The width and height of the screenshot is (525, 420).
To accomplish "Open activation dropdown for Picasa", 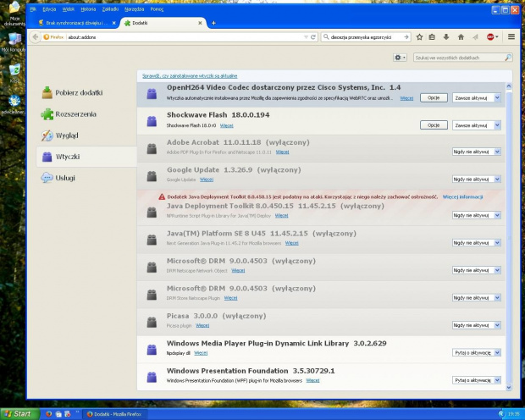I will coord(477,325).
